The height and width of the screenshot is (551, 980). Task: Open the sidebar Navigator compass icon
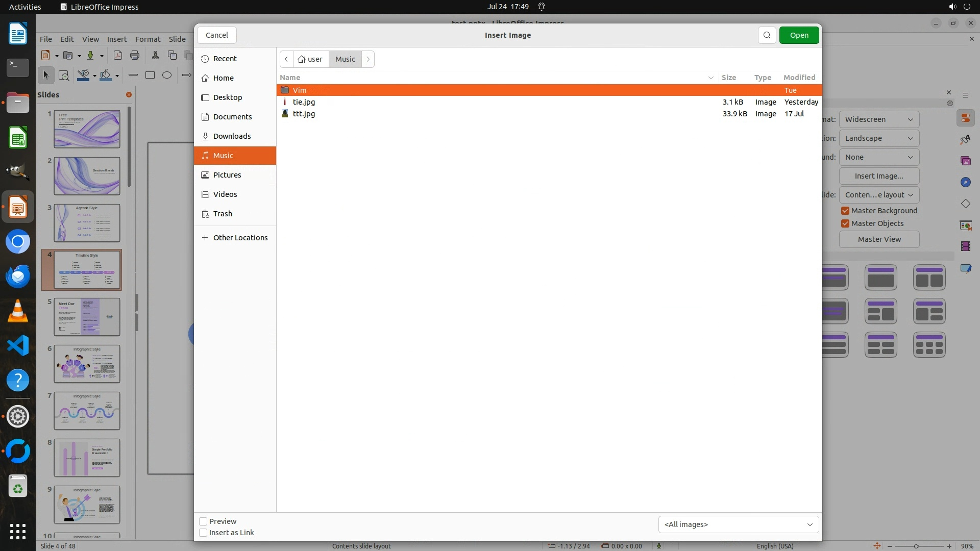pyautogui.click(x=965, y=182)
